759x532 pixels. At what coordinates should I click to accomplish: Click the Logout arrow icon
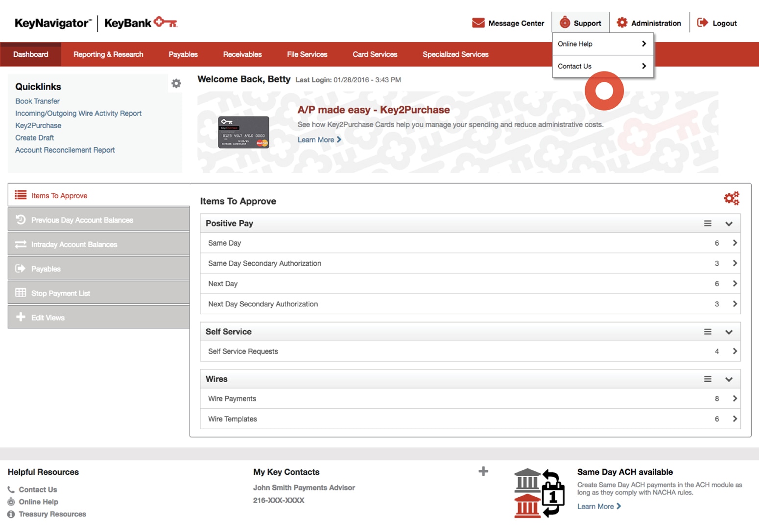tap(702, 23)
